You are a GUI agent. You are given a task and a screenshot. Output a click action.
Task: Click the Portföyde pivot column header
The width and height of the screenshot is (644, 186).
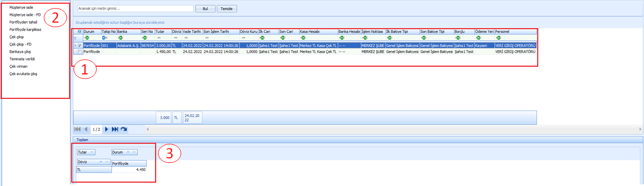(129, 163)
